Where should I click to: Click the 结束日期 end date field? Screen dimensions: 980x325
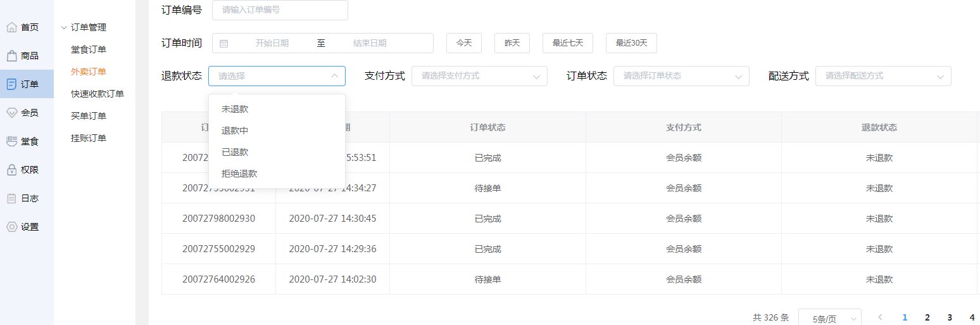point(370,43)
